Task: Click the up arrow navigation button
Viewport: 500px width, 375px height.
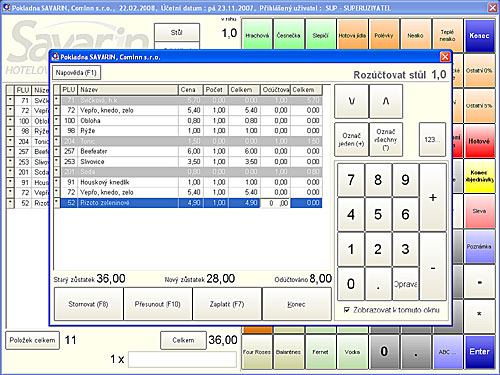Action: [386, 101]
